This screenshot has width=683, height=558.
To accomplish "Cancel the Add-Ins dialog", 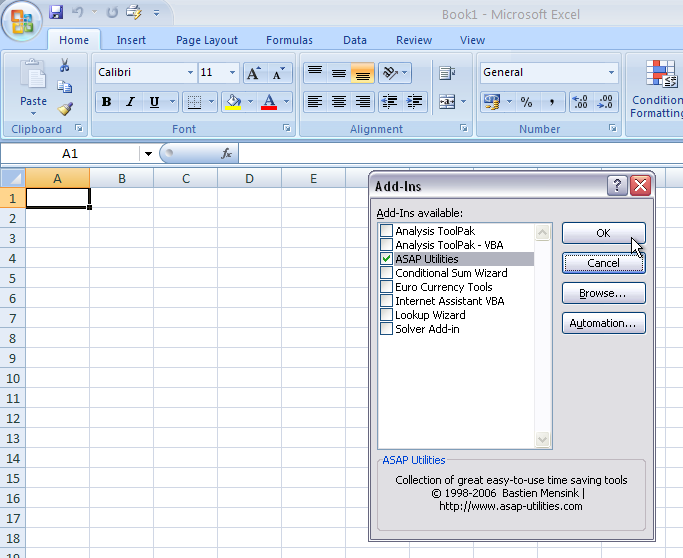I will (x=603, y=263).
